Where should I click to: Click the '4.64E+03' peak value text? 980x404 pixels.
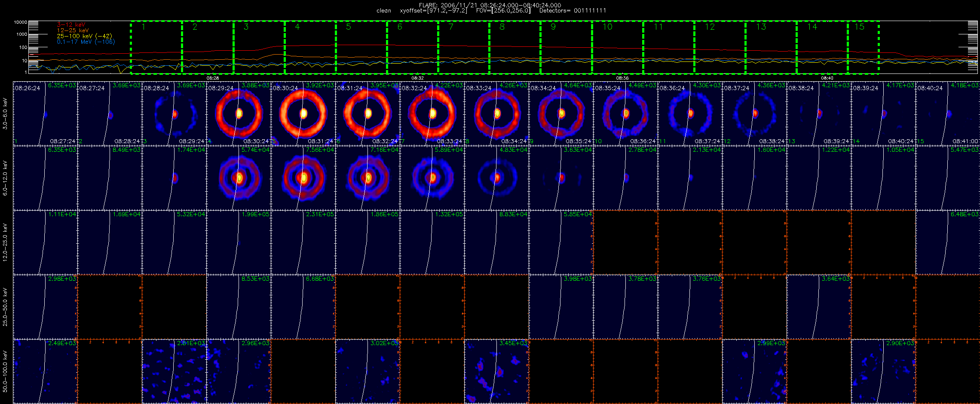(x=578, y=85)
